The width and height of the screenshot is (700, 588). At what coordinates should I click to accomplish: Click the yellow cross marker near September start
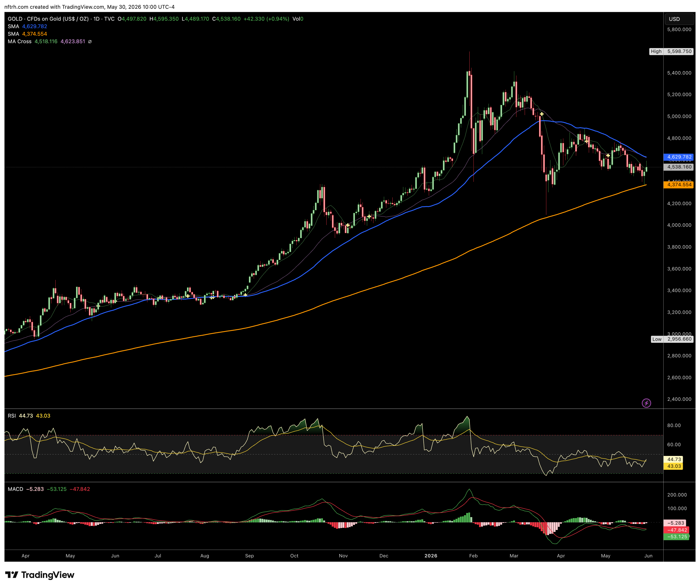click(x=245, y=295)
